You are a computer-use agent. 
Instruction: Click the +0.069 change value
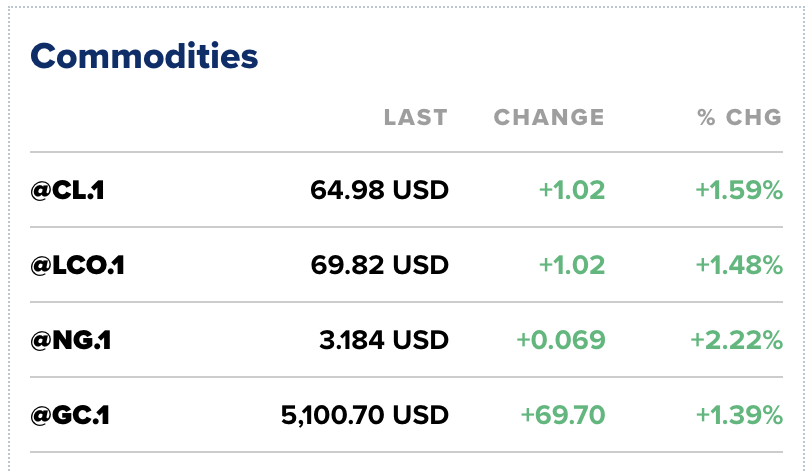(560, 340)
